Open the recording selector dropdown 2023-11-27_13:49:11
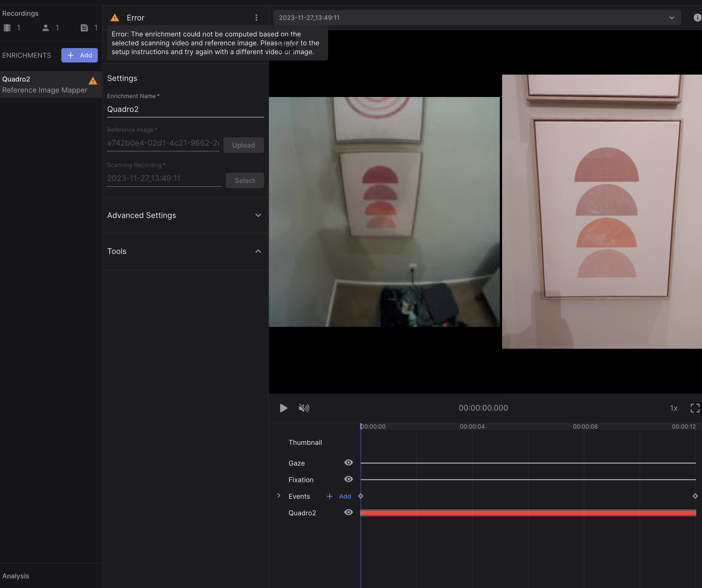The image size is (702, 588). pos(477,17)
